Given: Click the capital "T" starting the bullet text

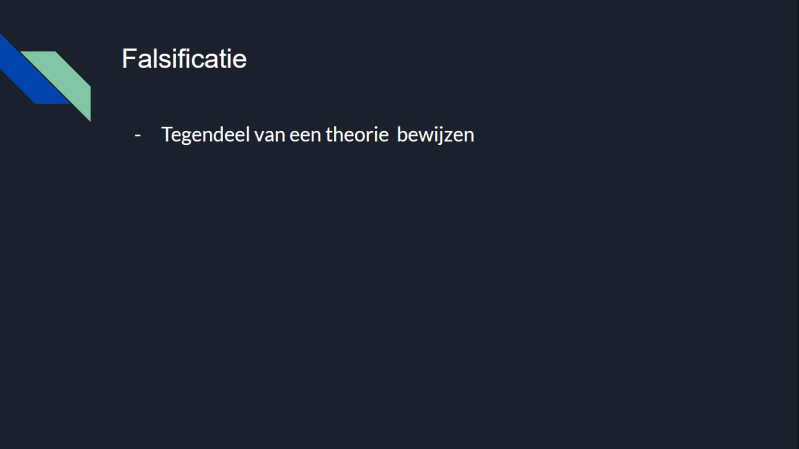Looking at the screenshot, I should (x=166, y=135).
